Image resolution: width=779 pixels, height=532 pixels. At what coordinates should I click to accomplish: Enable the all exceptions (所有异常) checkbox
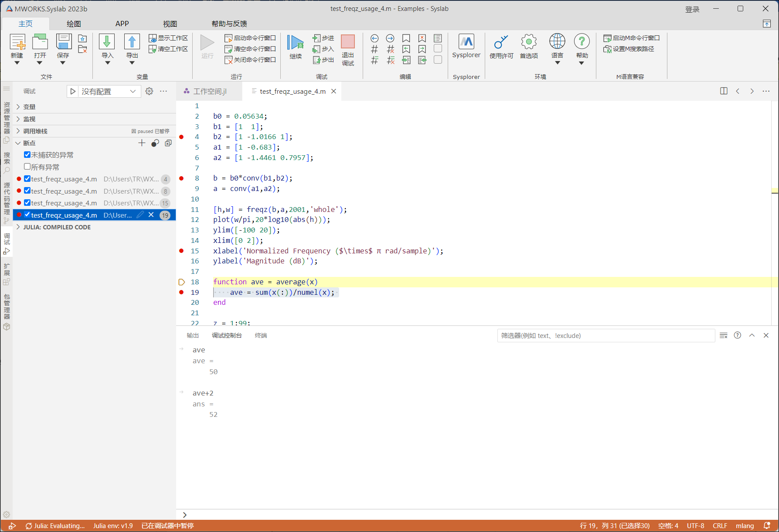click(x=27, y=167)
